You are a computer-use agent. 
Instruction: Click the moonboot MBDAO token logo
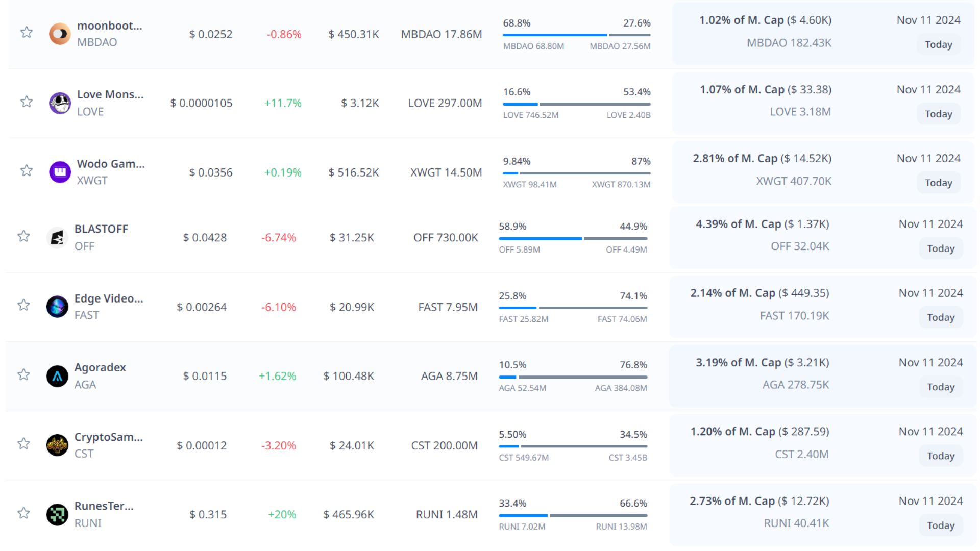point(60,34)
